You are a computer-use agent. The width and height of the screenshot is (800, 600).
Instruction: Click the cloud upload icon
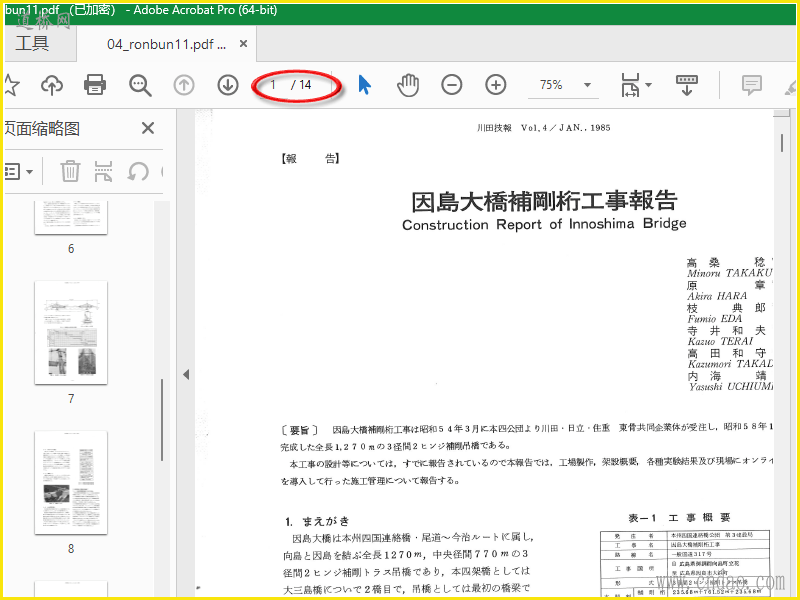pos(52,85)
